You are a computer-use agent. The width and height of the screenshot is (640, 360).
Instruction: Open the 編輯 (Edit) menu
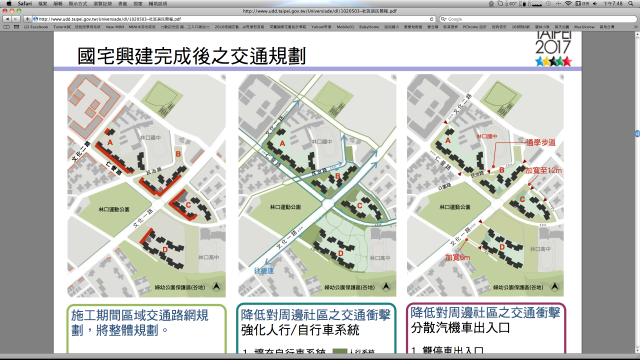tap(58, 3)
